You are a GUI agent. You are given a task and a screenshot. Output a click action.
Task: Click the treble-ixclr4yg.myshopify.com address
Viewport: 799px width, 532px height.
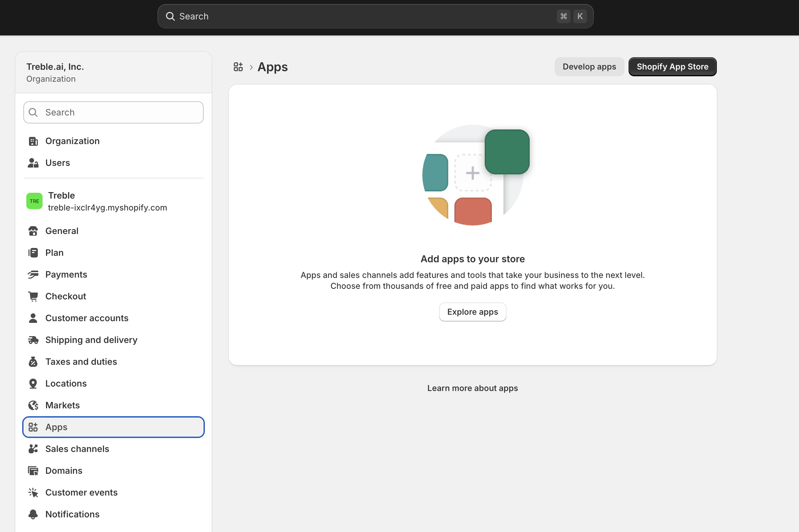pyautogui.click(x=107, y=208)
